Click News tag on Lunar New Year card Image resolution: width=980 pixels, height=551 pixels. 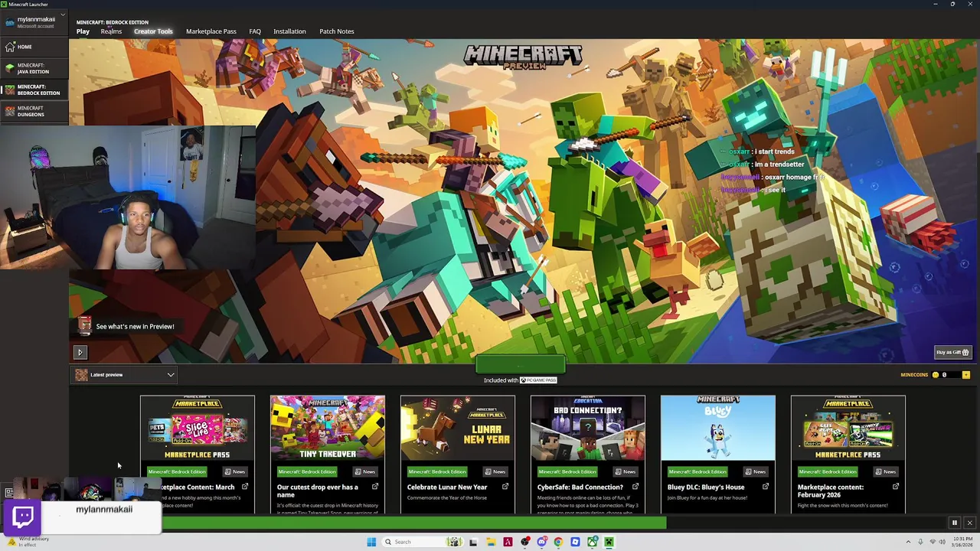tap(495, 471)
